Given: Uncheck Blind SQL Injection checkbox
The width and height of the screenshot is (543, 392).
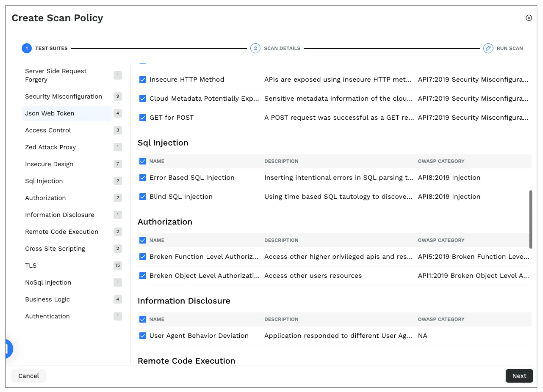Looking at the screenshot, I should (143, 196).
